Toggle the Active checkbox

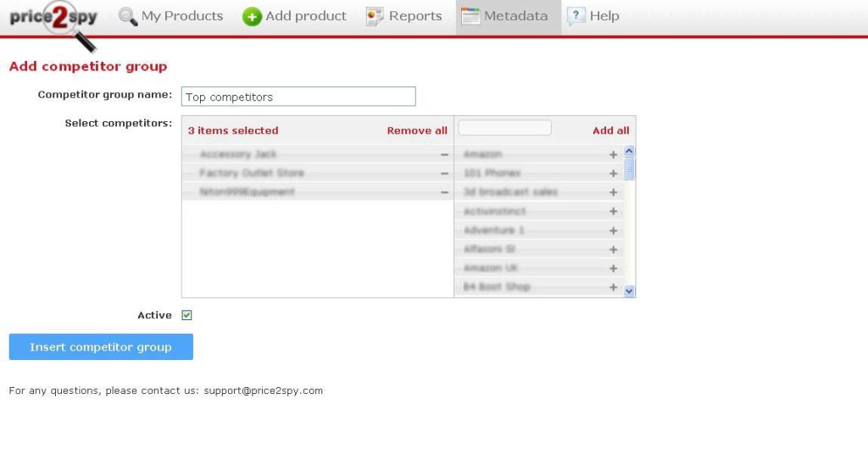186,315
